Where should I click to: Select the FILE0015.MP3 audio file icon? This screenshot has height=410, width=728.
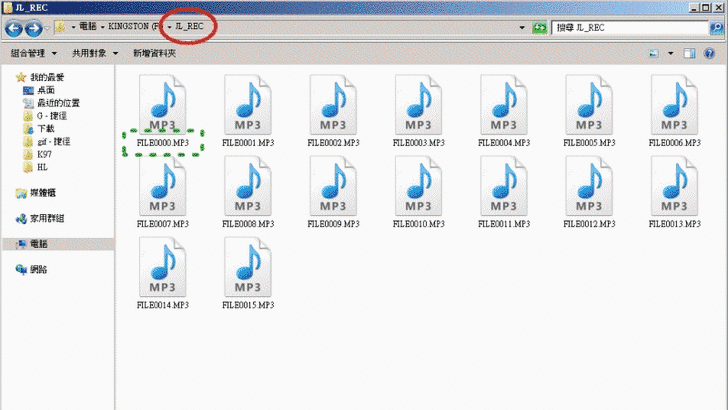[x=248, y=267]
